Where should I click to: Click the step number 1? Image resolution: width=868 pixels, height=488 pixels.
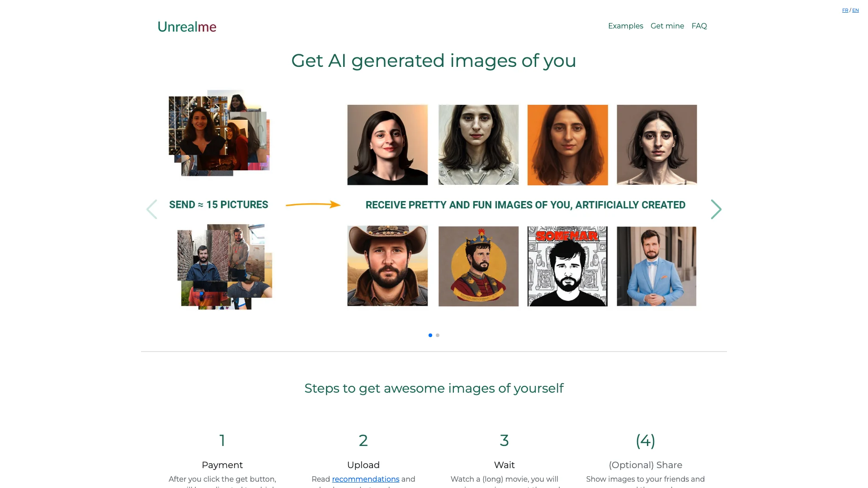[222, 440]
